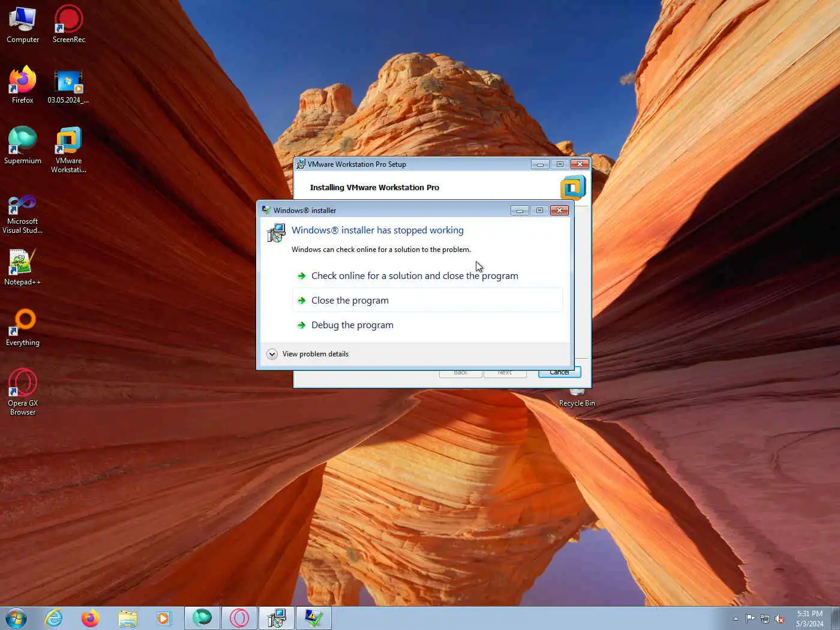Screen dimensions: 840x630
Task: Select the Firefox desktop shortcut
Action: coord(23,85)
